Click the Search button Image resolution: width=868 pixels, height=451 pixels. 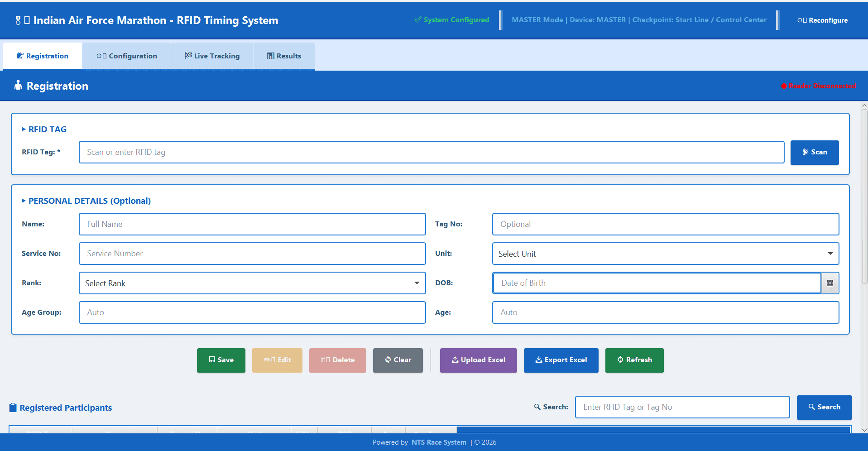pos(825,407)
